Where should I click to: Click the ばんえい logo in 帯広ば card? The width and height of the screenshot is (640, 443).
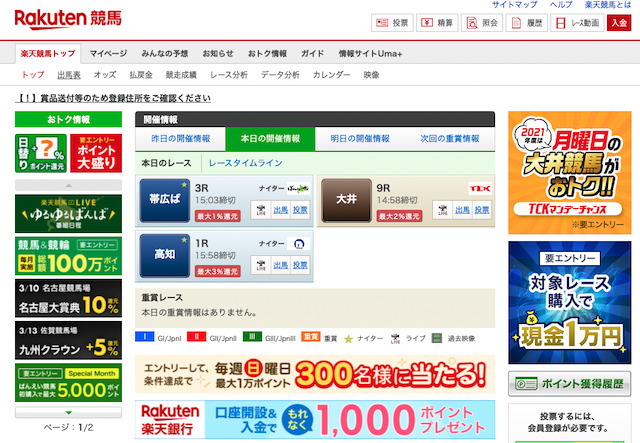pos(298,188)
